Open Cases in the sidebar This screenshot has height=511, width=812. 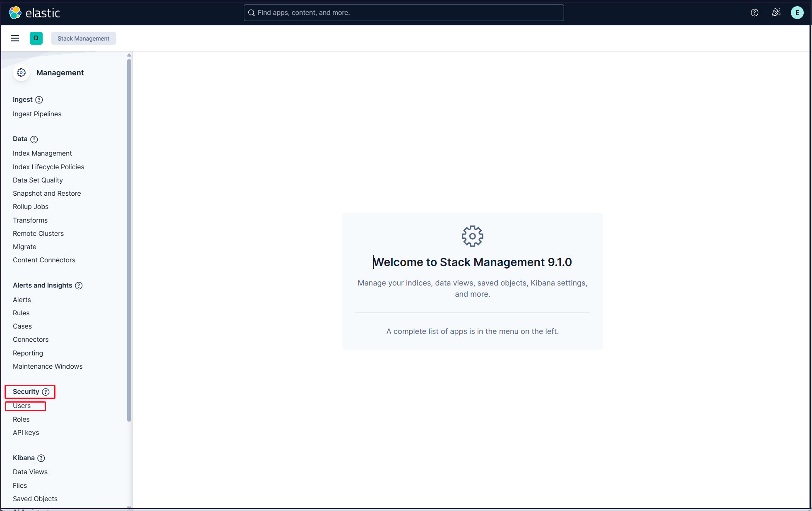tap(22, 326)
